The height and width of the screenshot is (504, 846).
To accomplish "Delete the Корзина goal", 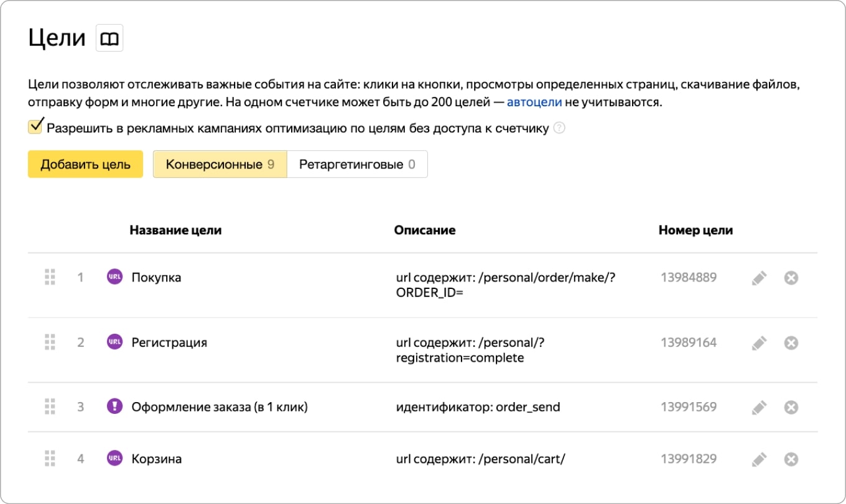I will pyautogui.click(x=791, y=460).
